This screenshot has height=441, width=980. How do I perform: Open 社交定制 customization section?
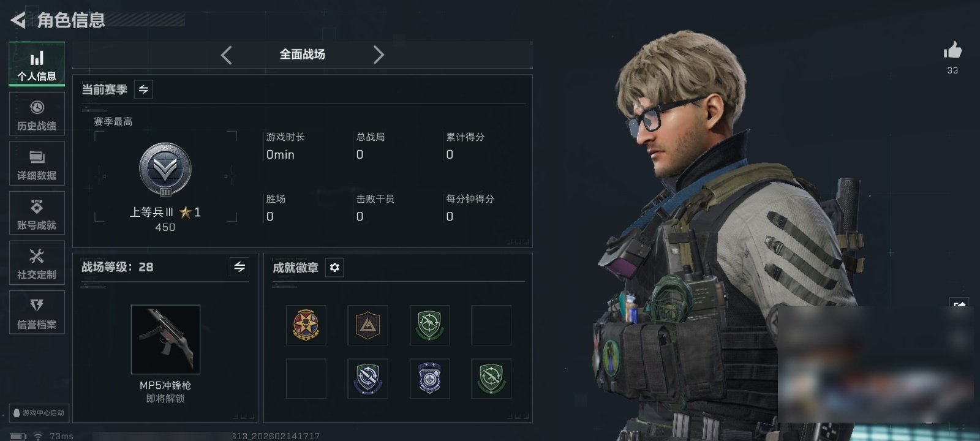point(37,263)
